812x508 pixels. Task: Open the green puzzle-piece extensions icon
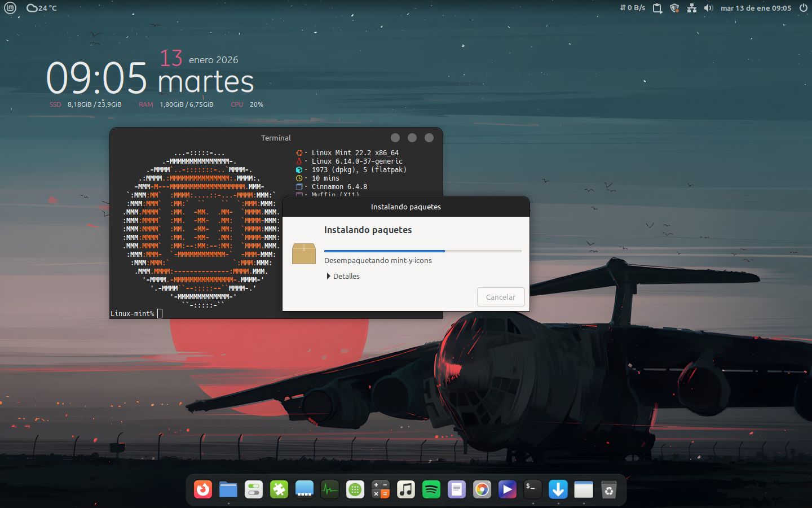coord(279,489)
